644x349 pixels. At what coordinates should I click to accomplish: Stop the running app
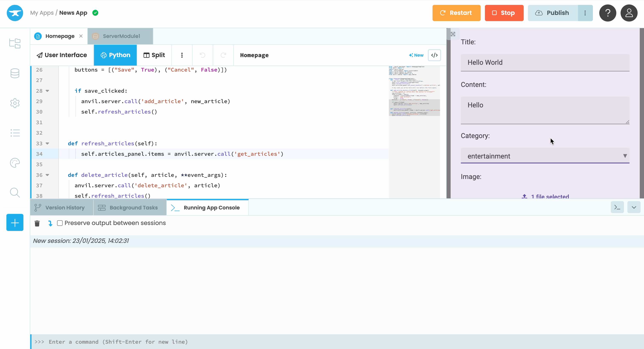[504, 13]
